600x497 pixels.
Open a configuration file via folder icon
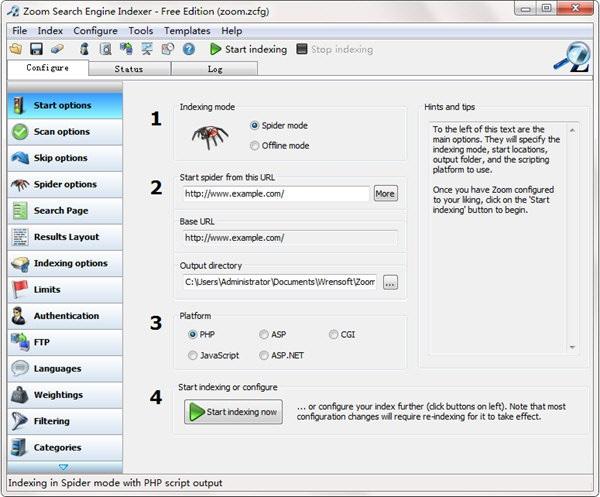point(16,49)
